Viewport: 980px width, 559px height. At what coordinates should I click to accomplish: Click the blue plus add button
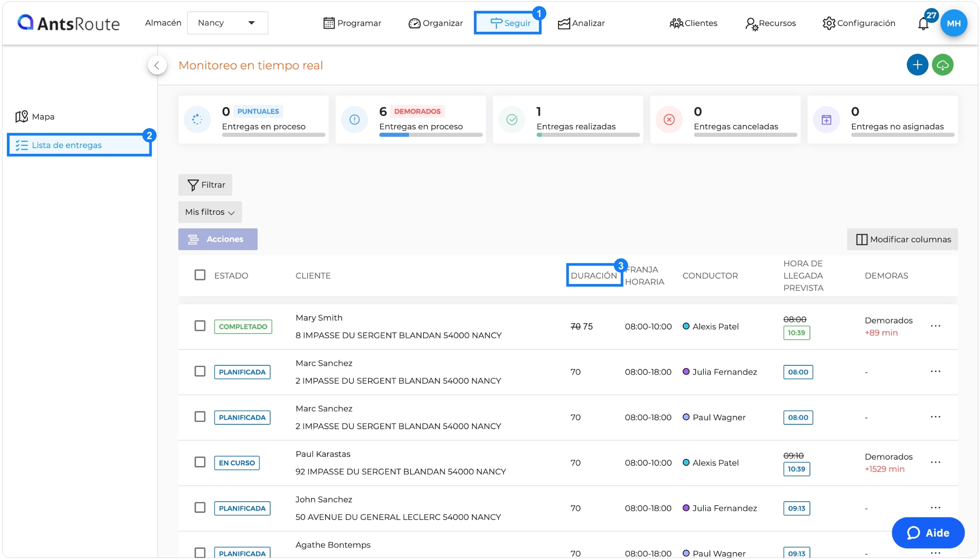pos(917,65)
